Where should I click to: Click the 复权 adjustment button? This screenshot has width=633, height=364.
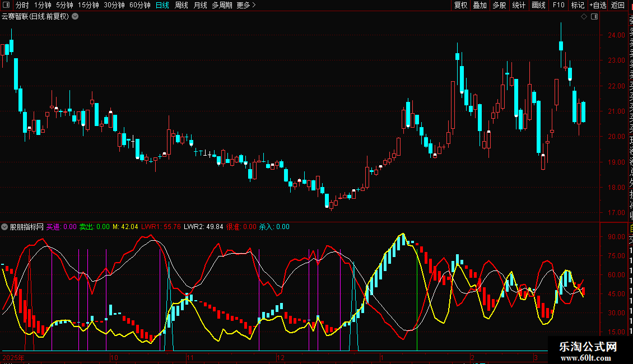[x=460, y=5]
